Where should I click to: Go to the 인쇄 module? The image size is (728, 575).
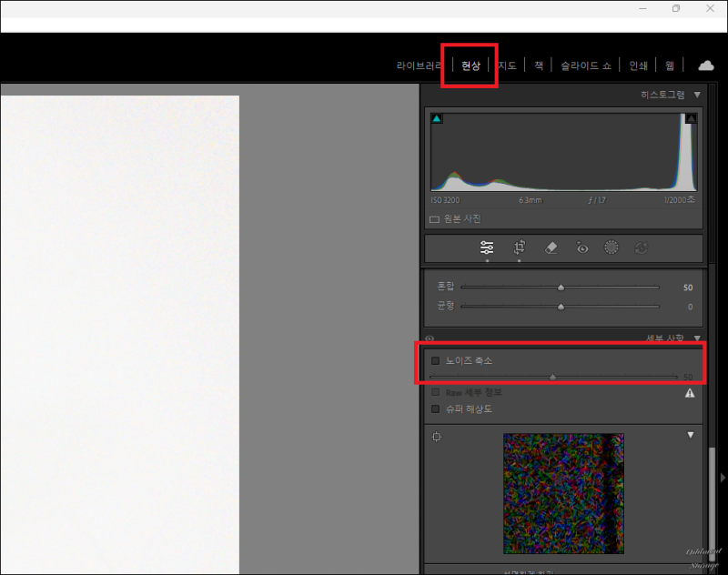(x=638, y=66)
